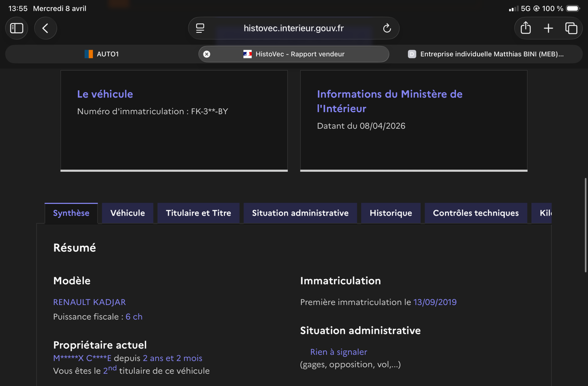Open the page reader menu icon
The image size is (588, 386).
tap(200, 28)
